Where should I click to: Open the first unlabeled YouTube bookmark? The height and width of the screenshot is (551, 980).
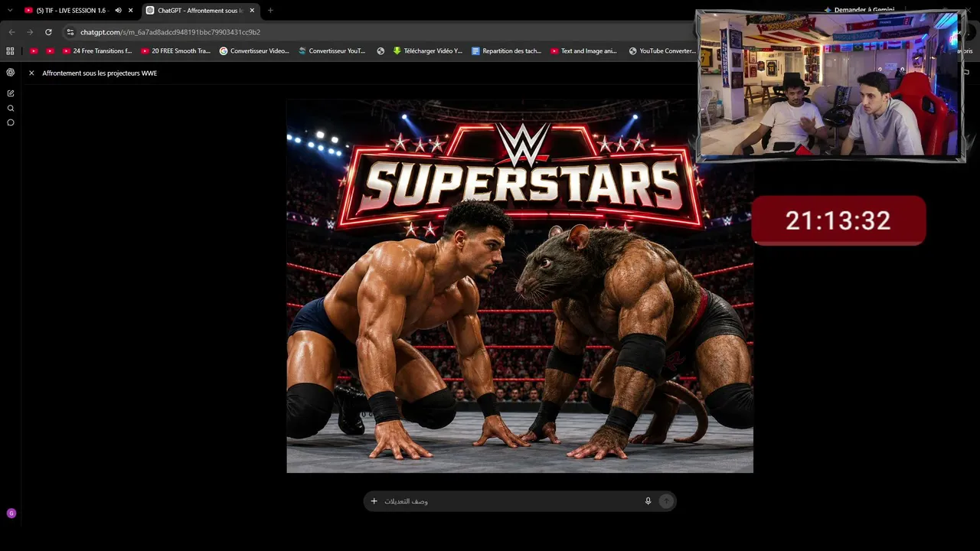pyautogui.click(x=34, y=51)
